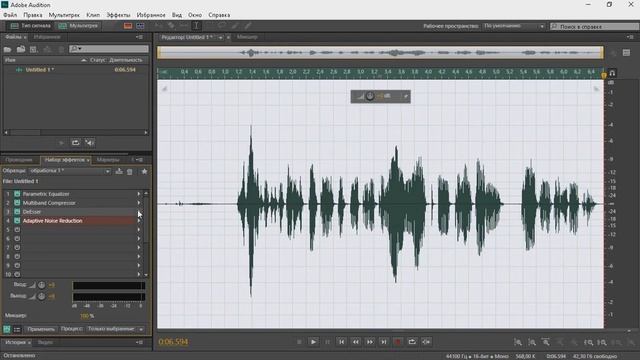Adjust the Output gain knob
The image size is (640, 360).
click(x=42, y=296)
